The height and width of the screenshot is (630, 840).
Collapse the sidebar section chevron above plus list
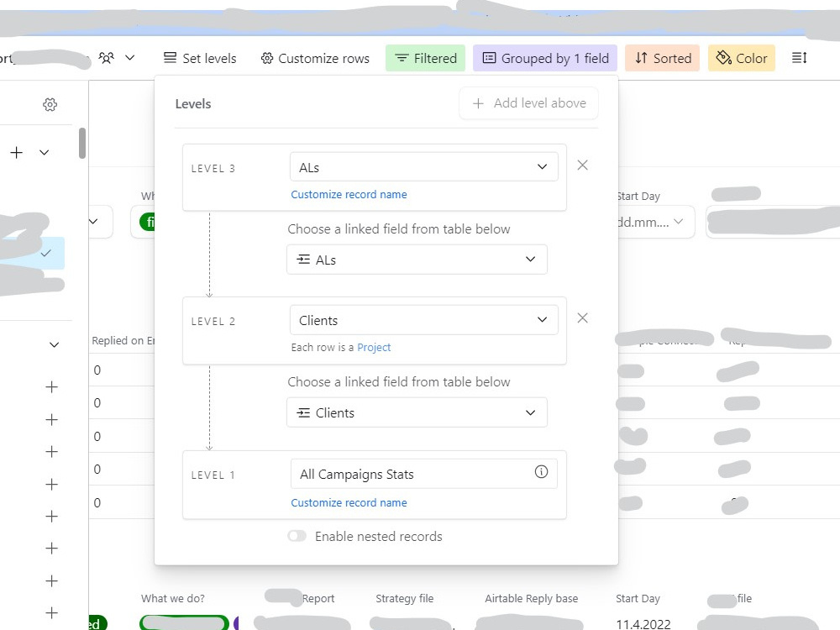click(54, 344)
